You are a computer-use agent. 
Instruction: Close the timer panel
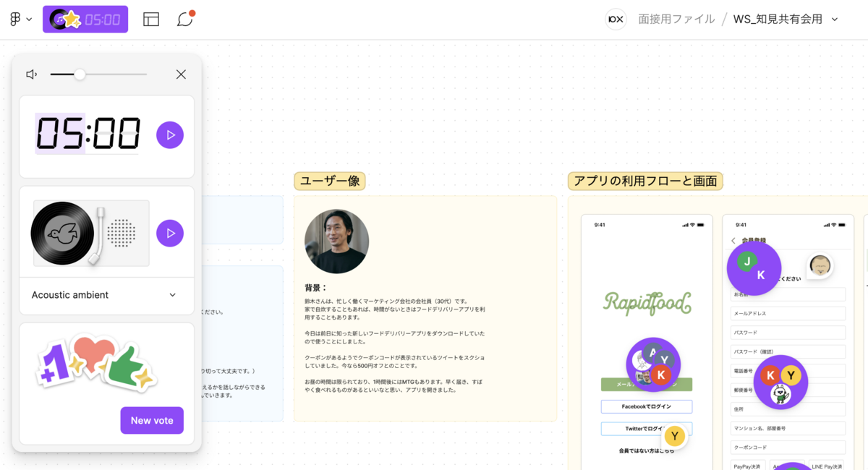(x=181, y=74)
